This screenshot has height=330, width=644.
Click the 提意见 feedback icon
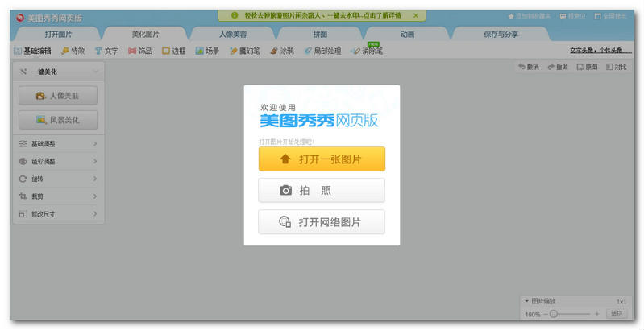tap(563, 17)
